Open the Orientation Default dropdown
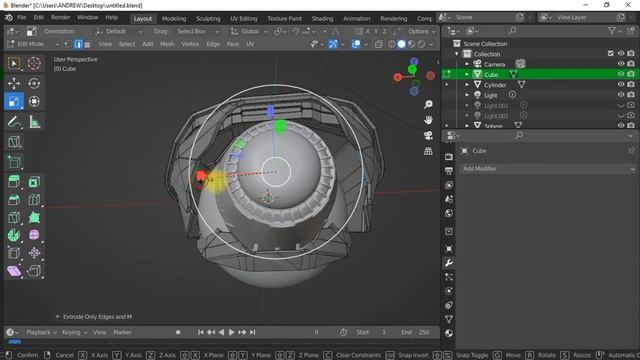Image resolution: width=640 pixels, height=360 pixels. point(119,31)
